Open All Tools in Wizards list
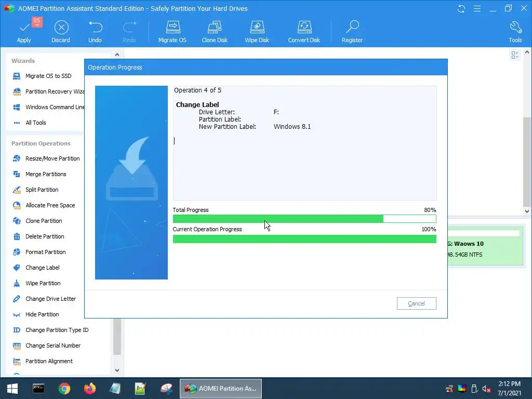The height and width of the screenshot is (399, 532). 29,123
